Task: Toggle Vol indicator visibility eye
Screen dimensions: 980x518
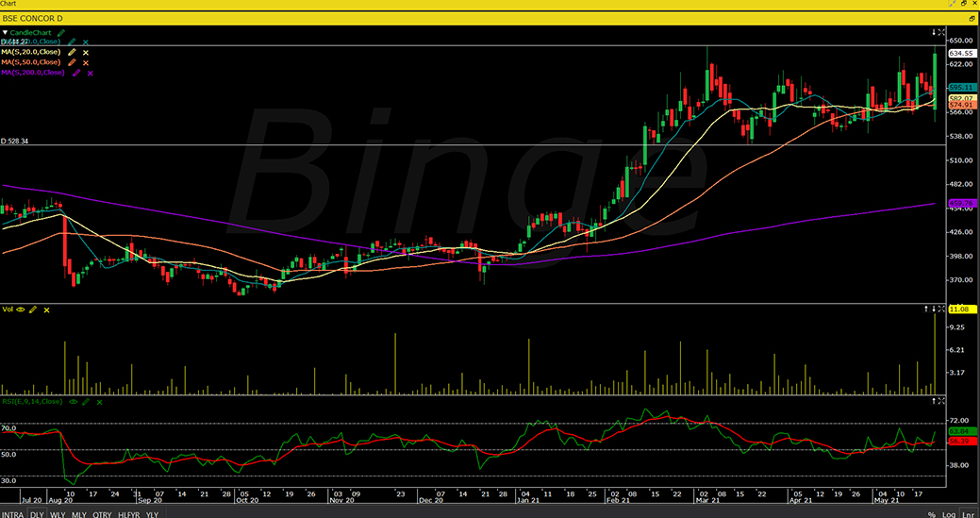Action: pyautogui.click(x=21, y=309)
